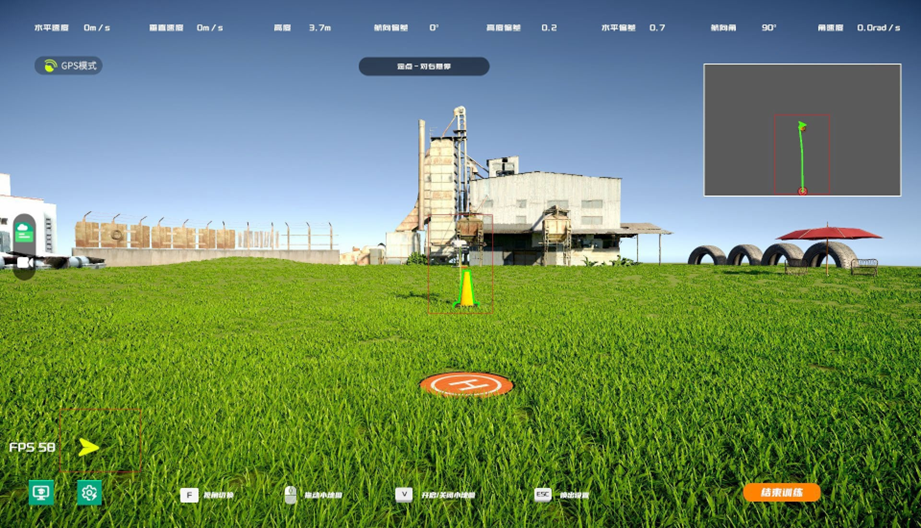Click the white camera icon on left pill
This screenshot has width=921, height=528.
click(x=23, y=263)
